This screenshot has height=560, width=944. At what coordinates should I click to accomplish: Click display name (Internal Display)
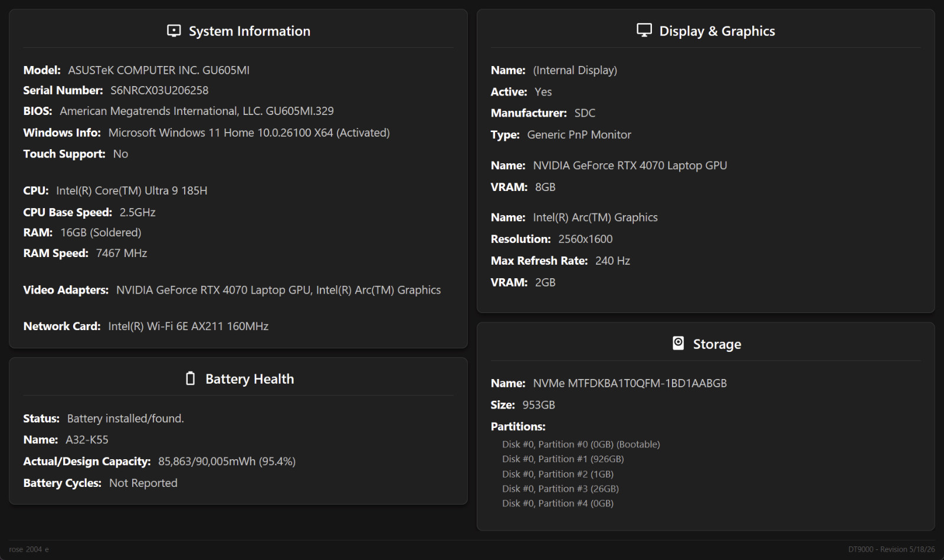coord(575,70)
